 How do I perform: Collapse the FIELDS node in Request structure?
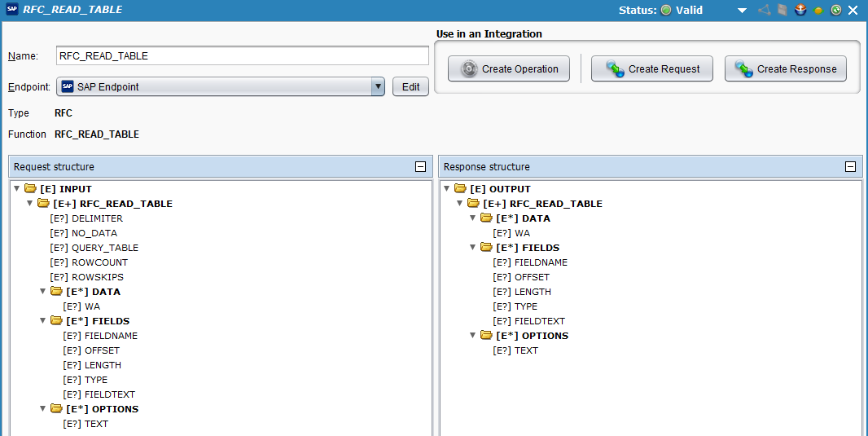point(42,321)
